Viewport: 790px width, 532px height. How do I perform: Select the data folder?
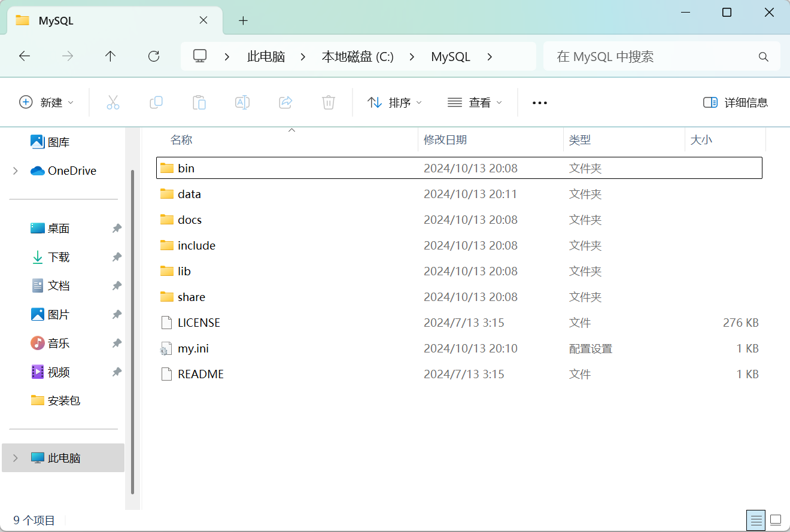point(459,194)
